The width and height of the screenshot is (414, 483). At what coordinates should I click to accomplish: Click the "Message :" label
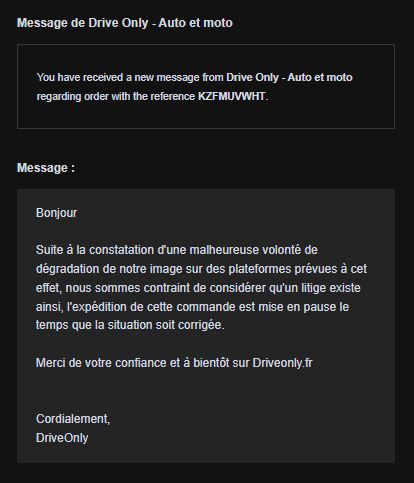click(46, 168)
